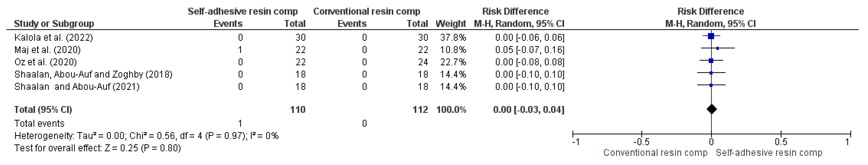The image size is (868, 165).
Task: Click the pooled estimate 0.00 [-0.03, 0.04]
Action: click(528, 110)
